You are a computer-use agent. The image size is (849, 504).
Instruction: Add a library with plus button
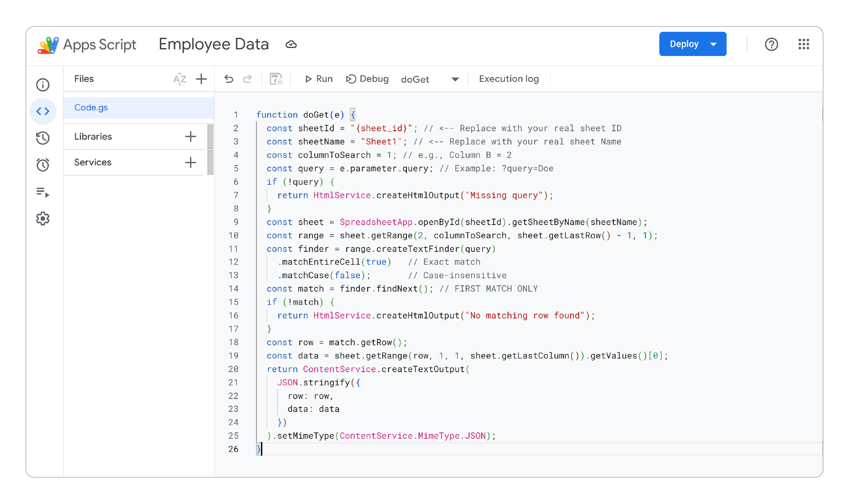tap(191, 137)
